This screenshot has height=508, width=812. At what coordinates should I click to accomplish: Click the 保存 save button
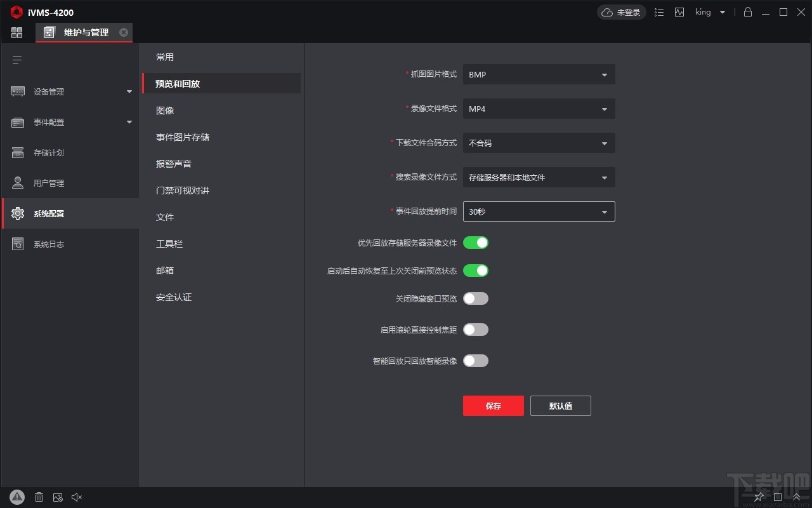point(494,406)
